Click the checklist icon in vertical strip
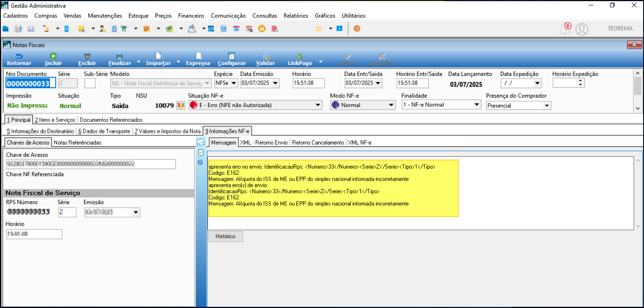This screenshot has height=308, width=644. pos(201,152)
